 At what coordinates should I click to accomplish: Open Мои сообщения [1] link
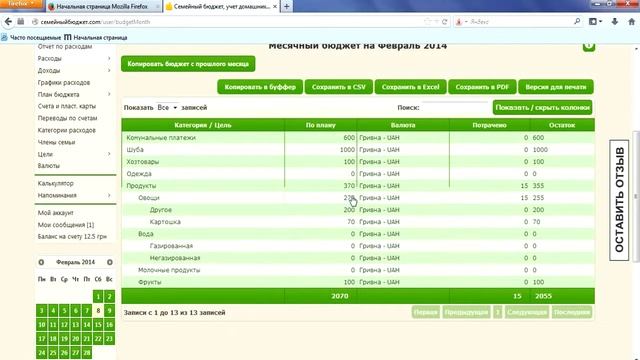pos(66,225)
